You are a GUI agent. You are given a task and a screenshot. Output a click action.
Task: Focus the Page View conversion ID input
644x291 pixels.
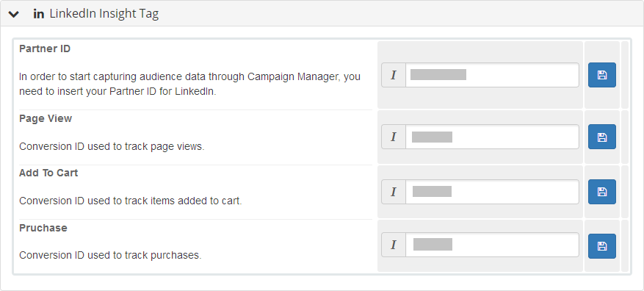(492, 137)
